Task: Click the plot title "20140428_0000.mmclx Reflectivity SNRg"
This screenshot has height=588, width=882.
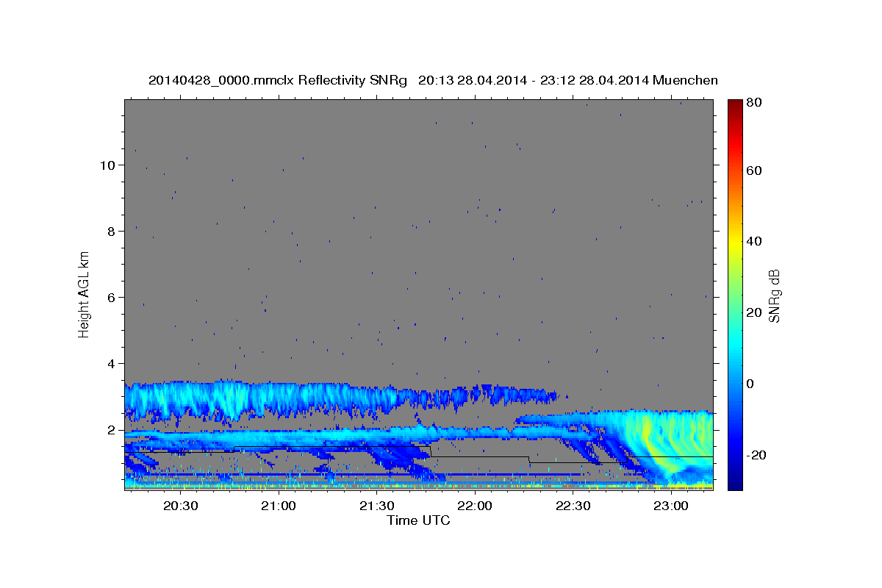Action: click(278, 80)
